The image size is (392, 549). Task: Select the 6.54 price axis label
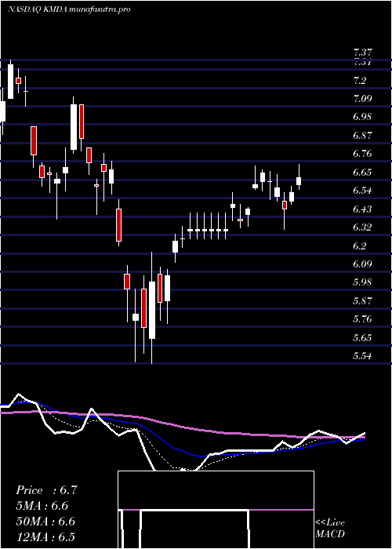pyautogui.click(x=362, y=191)
